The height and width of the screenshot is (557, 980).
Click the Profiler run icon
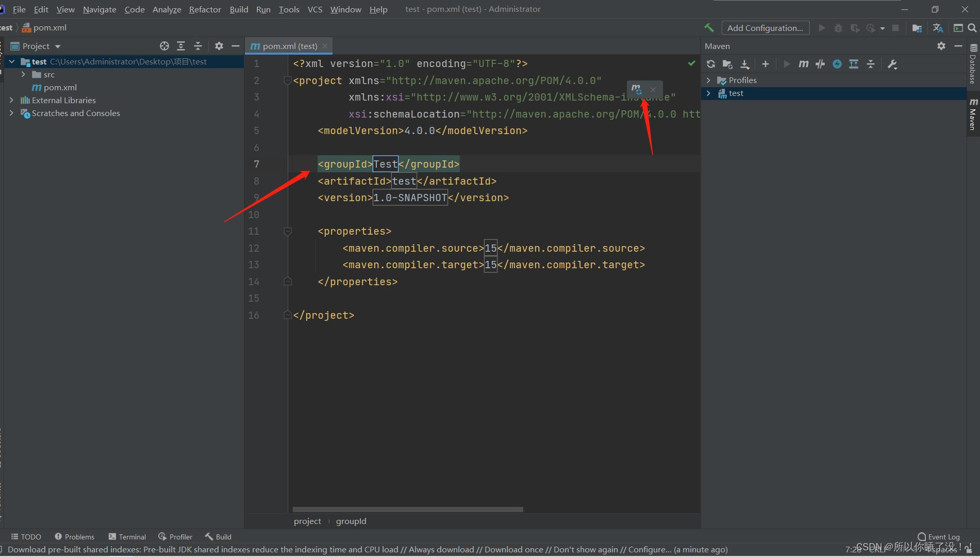pyautogui.click(x=871, y=28)
